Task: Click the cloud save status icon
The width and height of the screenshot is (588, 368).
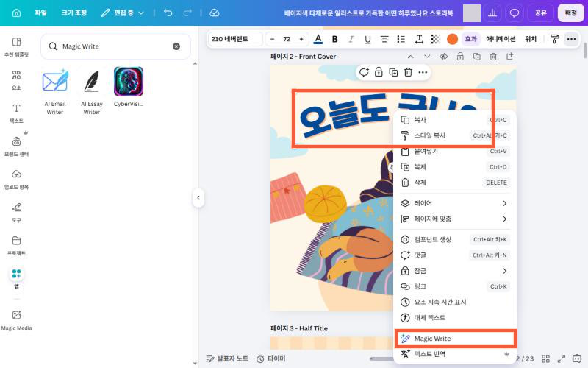Action: tap(214, 13)
